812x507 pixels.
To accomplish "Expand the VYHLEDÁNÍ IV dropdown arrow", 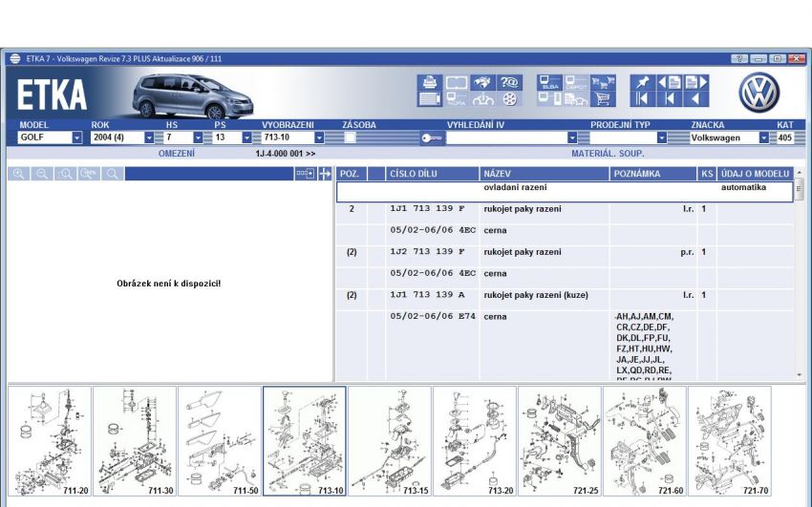I will coord(572,137).
